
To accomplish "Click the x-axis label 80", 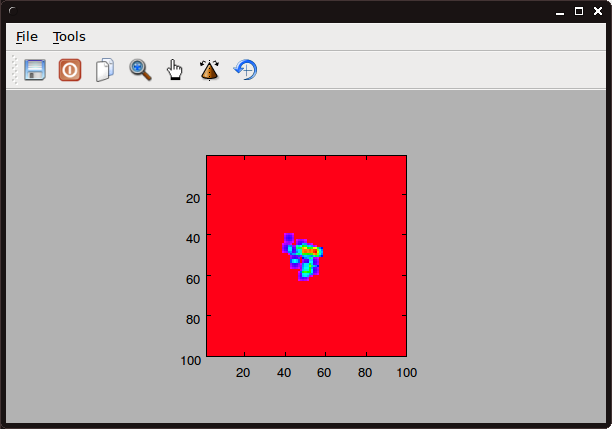I will click(x=365, y=373).
